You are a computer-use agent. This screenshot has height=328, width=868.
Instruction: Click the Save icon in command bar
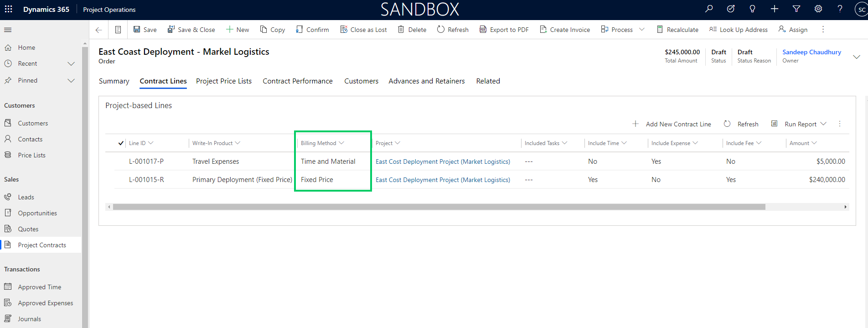tap(137, 30)
